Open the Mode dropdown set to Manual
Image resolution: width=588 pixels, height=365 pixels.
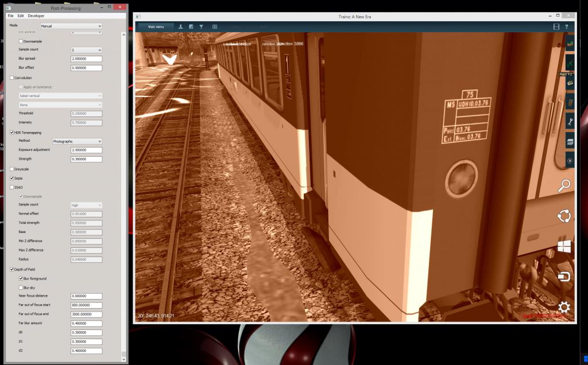71,26
